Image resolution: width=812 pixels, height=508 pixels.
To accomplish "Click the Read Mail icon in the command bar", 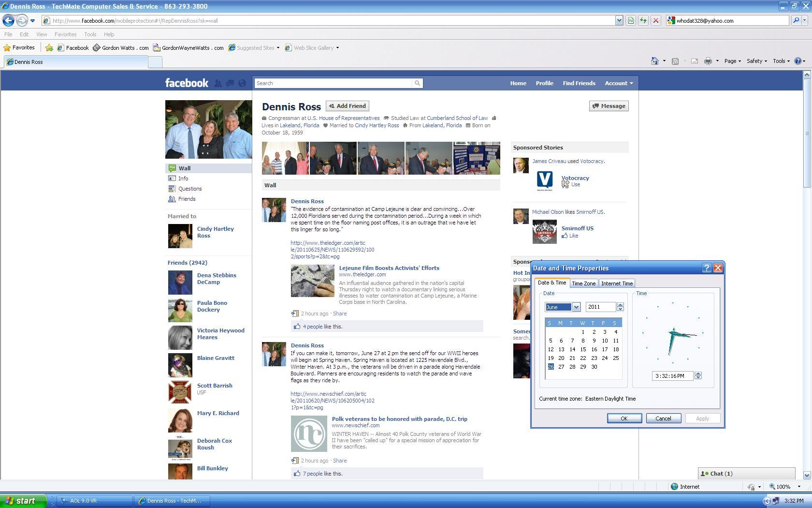I will click(695, 61).
